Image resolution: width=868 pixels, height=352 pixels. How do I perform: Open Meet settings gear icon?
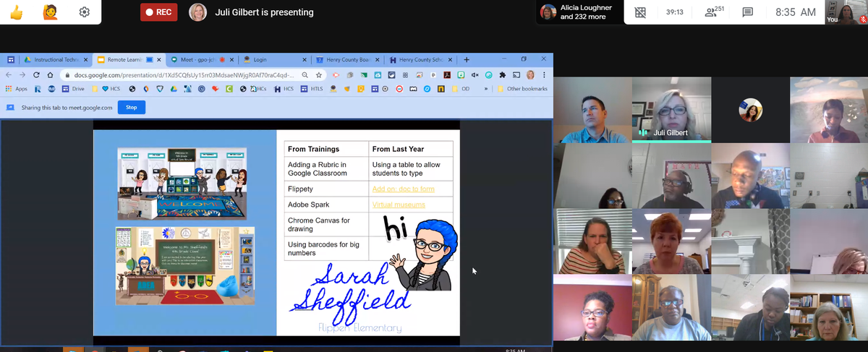point(85,12)
